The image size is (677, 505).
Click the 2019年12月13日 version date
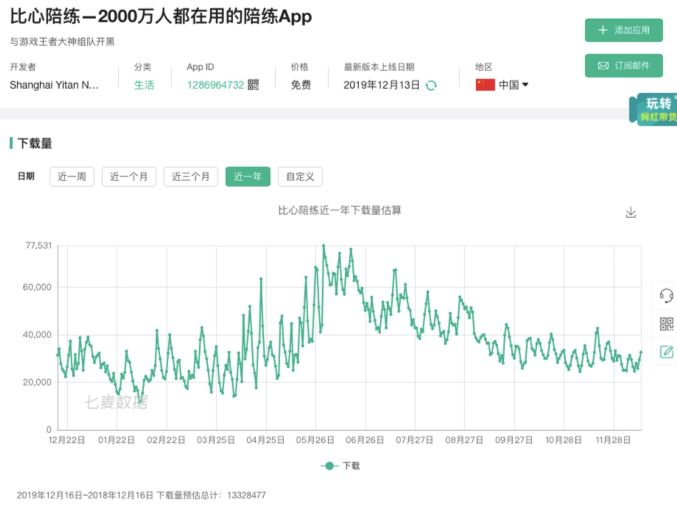tap(382, 85)
